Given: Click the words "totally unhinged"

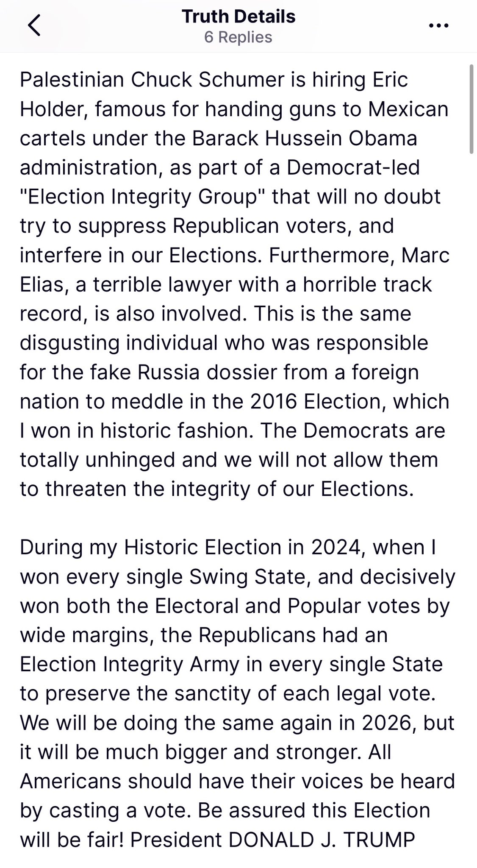Looking at the screenshot, I should click(x=97, y=460).
